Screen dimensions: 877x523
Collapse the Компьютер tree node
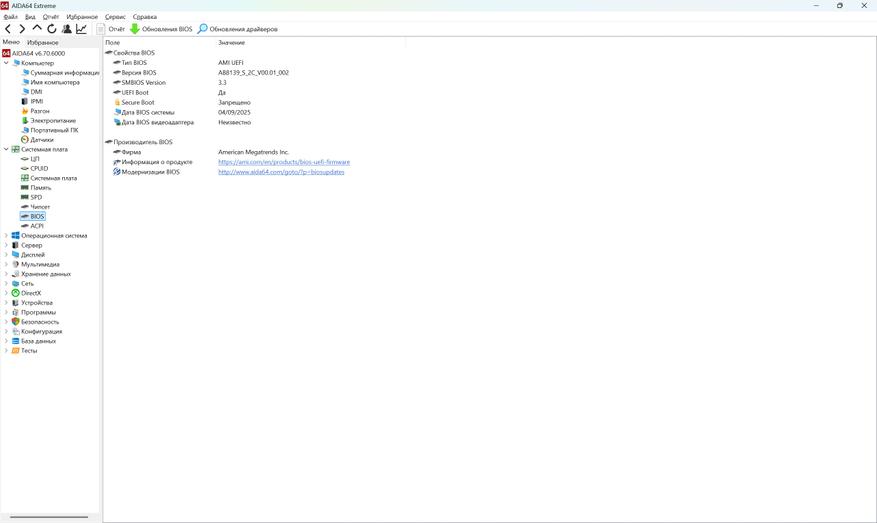coord(6,63)
